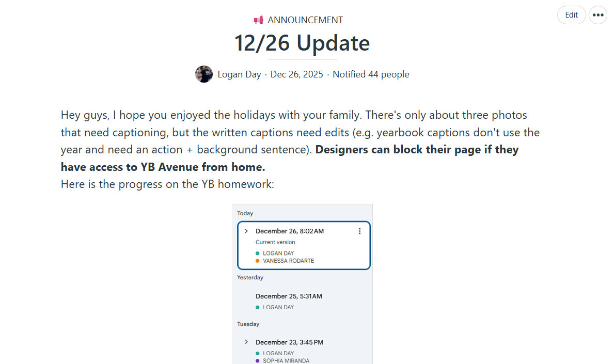Click the 12/26 Update title
Image resolution: width=614 pixels, height=364 pixels.
[302, 43]
